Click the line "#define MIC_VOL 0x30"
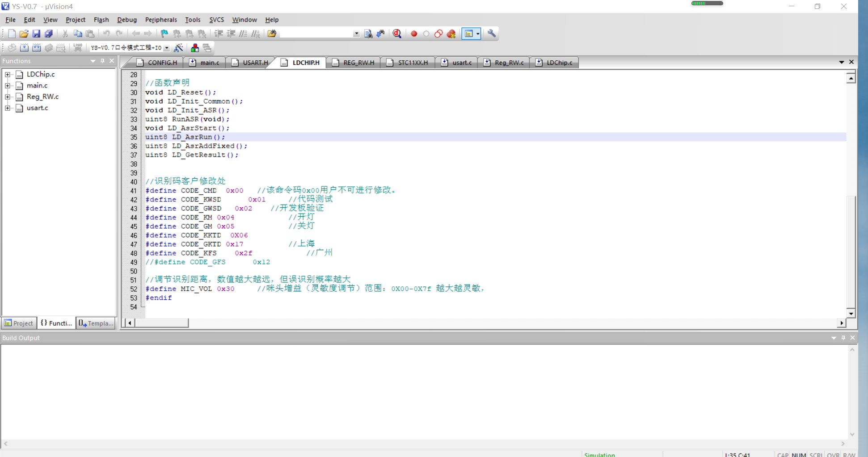The height and width of the screenshot is (457, 868). click(x=190, y=289)
